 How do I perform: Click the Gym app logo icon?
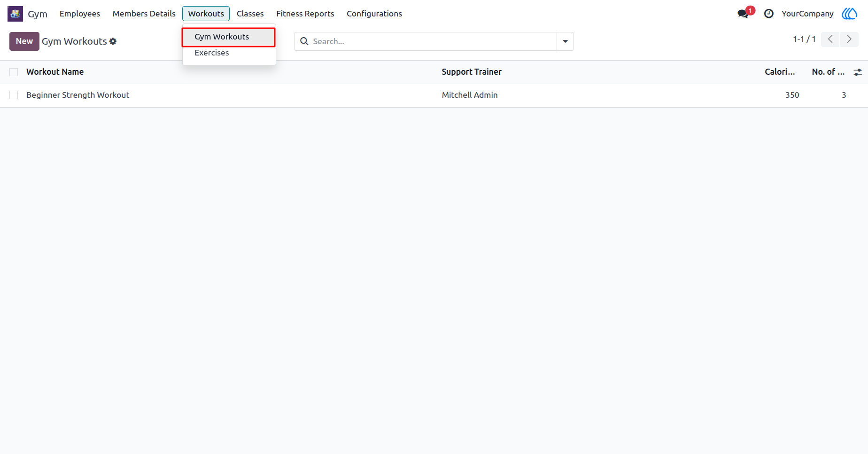click(x=15, y=14)
